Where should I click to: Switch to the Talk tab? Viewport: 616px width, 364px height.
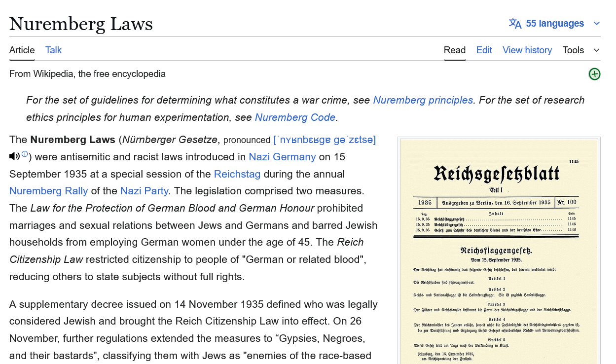pos(53,50)
